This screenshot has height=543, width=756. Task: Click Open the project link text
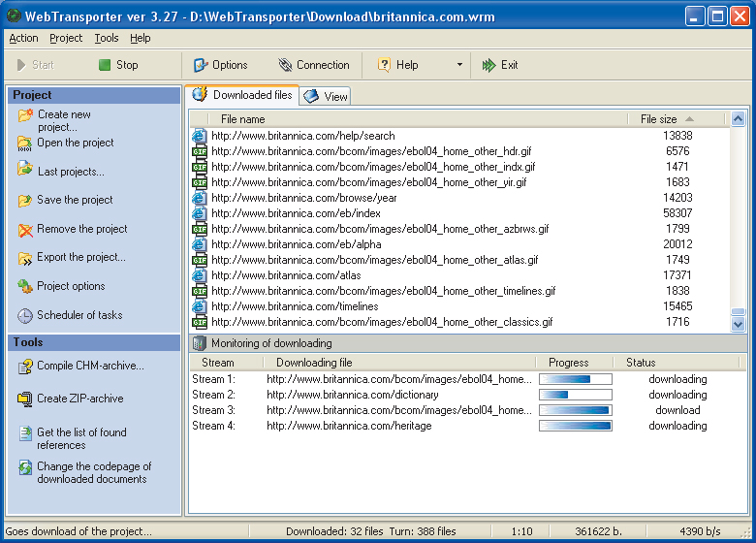coord(76,143)
